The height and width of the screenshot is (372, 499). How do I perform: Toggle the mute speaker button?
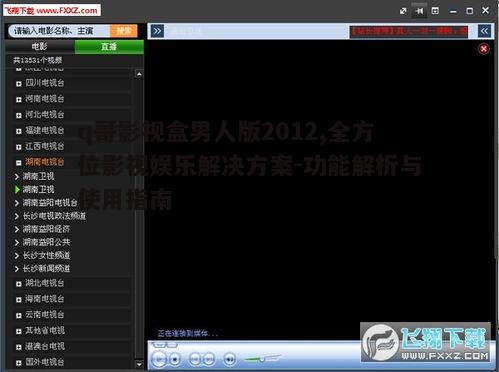pyautogui.click(x=229, y=359)
